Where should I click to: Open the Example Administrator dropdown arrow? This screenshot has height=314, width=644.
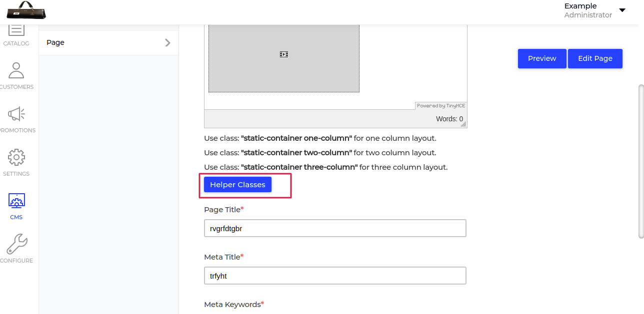[x=622, y=10]
